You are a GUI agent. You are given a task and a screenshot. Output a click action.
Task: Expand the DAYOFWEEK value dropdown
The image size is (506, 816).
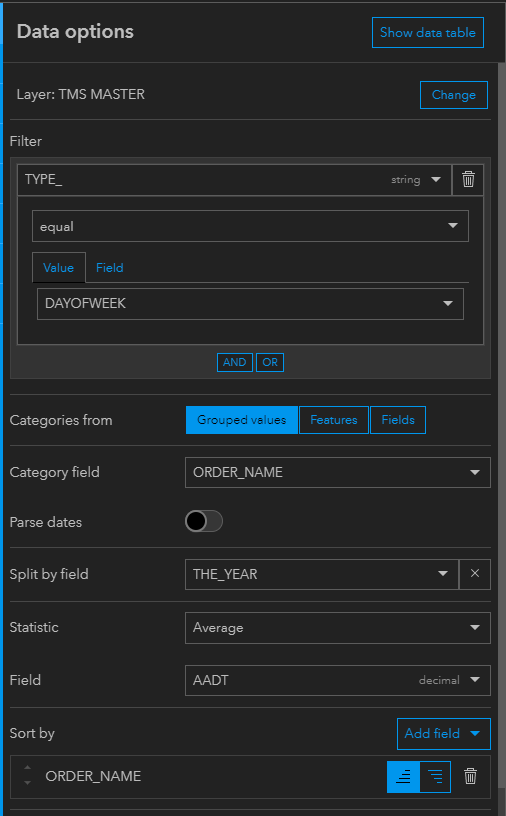[250, 303]
